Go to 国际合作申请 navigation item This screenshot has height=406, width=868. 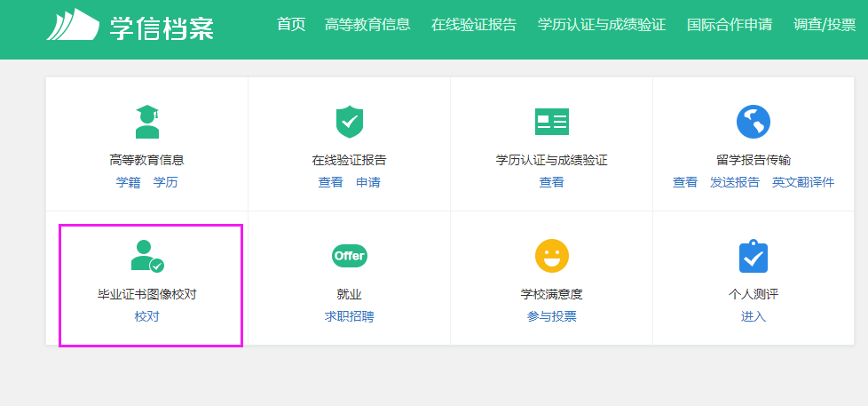point(730,25)
